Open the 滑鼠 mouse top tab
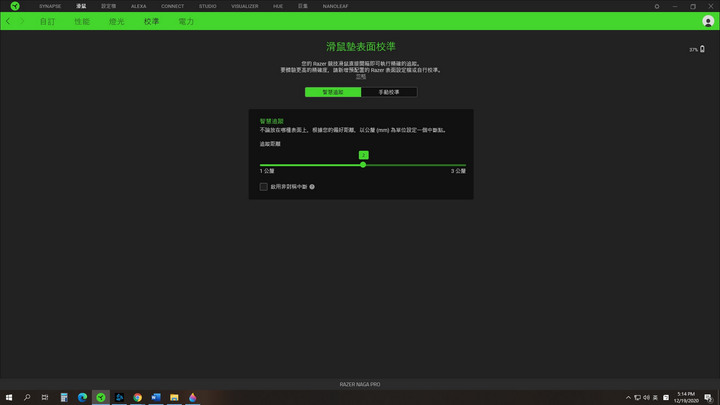 click(81, 6)
